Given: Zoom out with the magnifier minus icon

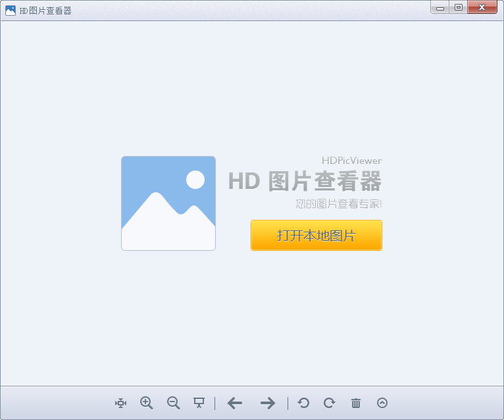Looking at the screenshot, I should [x=173, y=403].
